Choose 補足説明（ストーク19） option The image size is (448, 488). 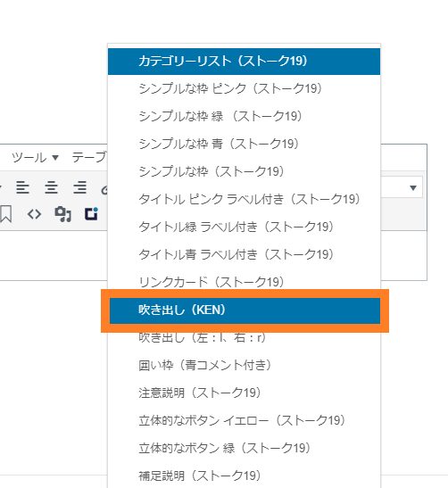click(x=245, y=476)
